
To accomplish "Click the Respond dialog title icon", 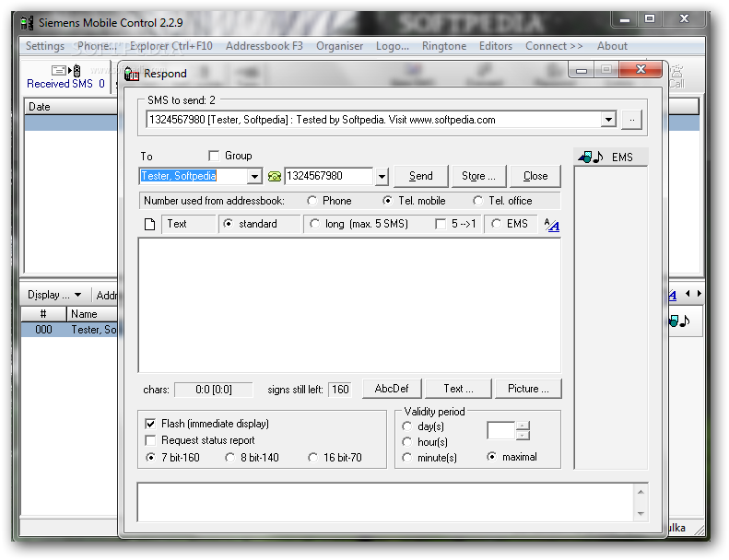I will pyautogui.click(x=132, y=74).
